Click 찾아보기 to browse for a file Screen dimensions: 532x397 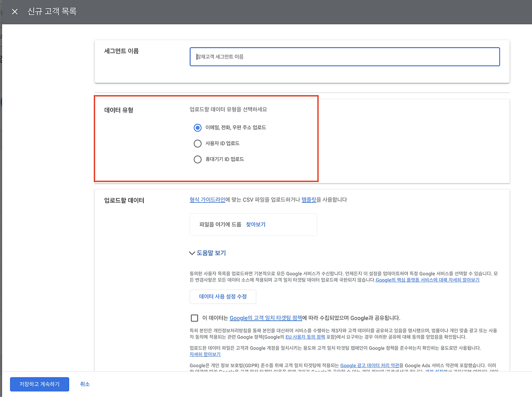(x=256, y=224)
